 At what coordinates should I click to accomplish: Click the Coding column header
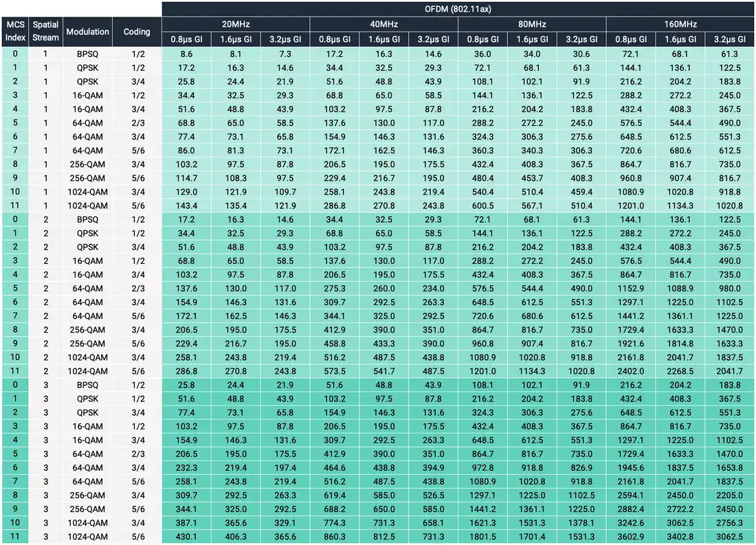pos(137,32)
